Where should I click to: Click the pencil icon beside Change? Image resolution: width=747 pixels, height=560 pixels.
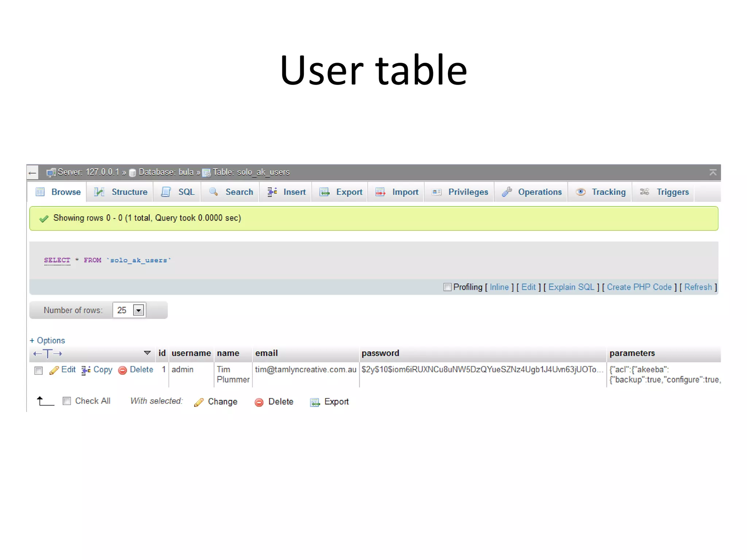[199, 402]
